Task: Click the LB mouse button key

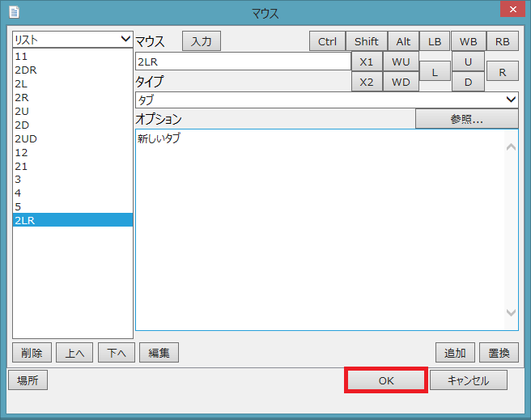Action: 435,41
